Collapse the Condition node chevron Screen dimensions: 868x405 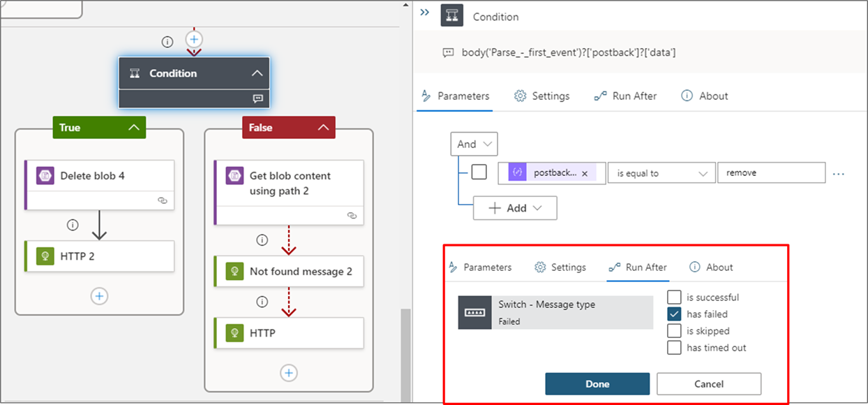[x=257, y=73]
